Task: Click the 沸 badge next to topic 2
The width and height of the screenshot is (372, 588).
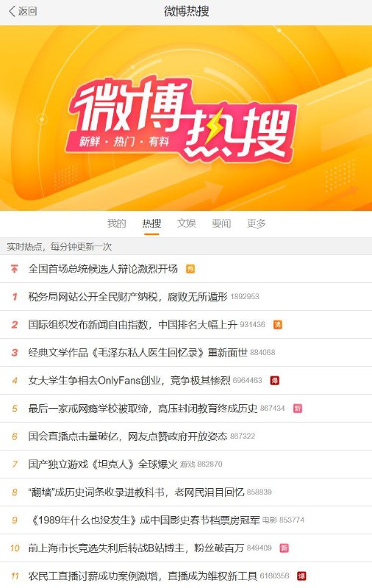Action: click(x=277, y=324)
